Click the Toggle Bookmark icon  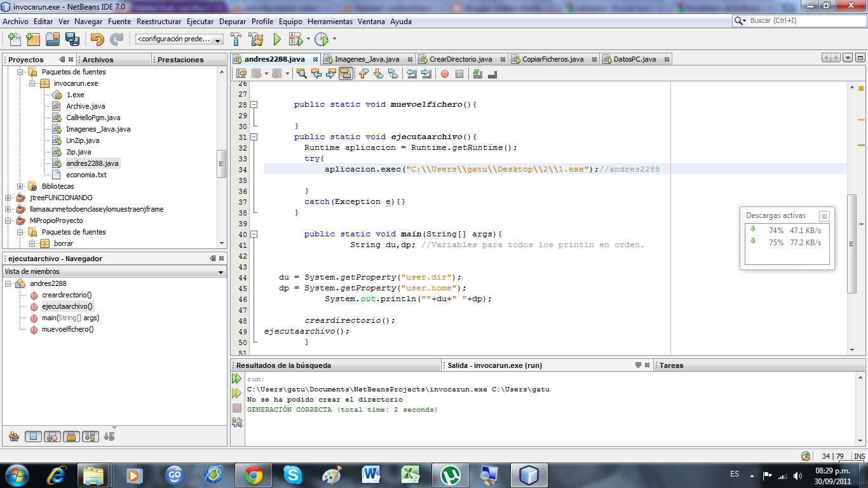(x=393, y=74)
